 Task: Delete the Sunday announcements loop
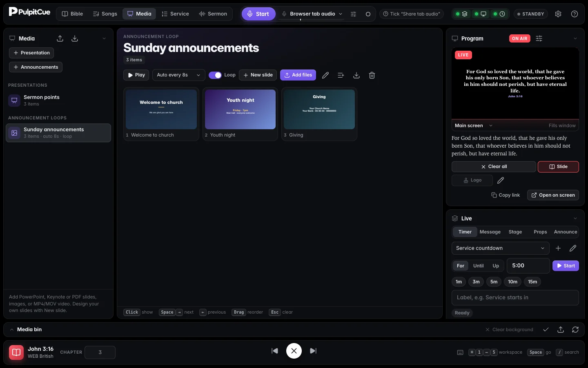372,75
